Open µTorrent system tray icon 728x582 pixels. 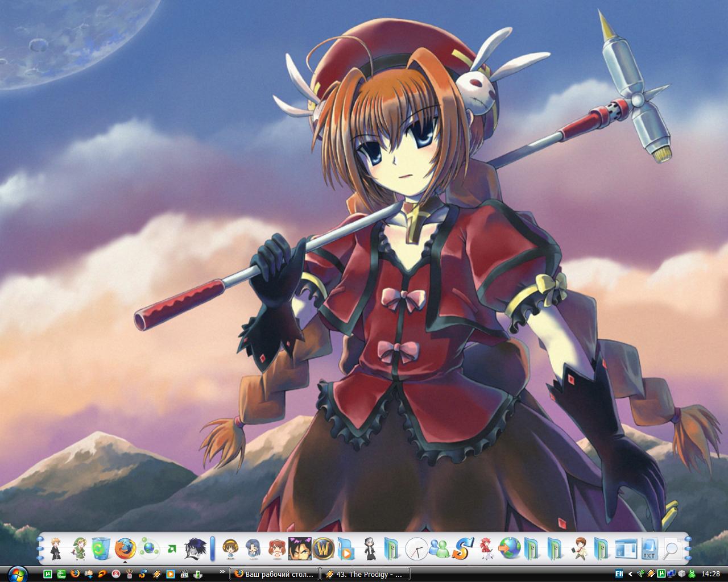pos(661,574)
